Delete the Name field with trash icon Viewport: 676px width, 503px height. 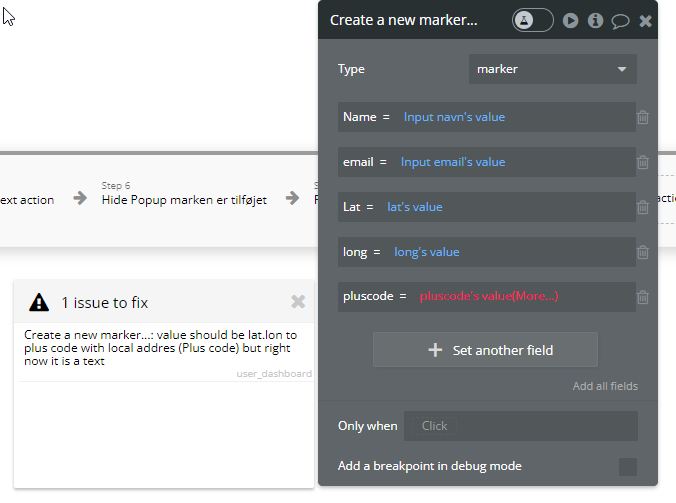point(643,118)
